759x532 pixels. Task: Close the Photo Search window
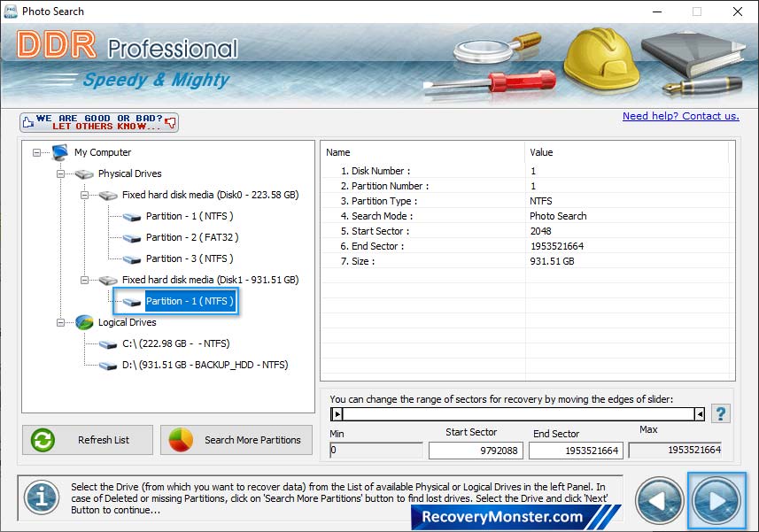click(x=737, y=12)
